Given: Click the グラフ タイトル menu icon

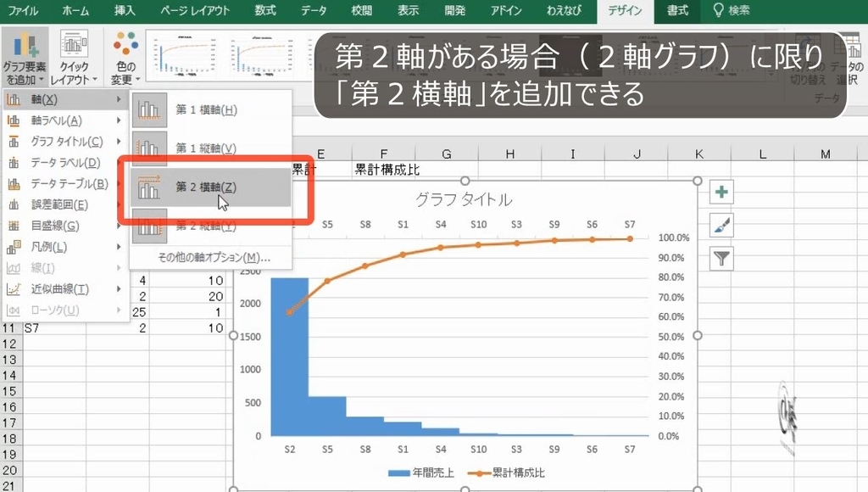Looking at the screenshot, I should coord(14,142).
